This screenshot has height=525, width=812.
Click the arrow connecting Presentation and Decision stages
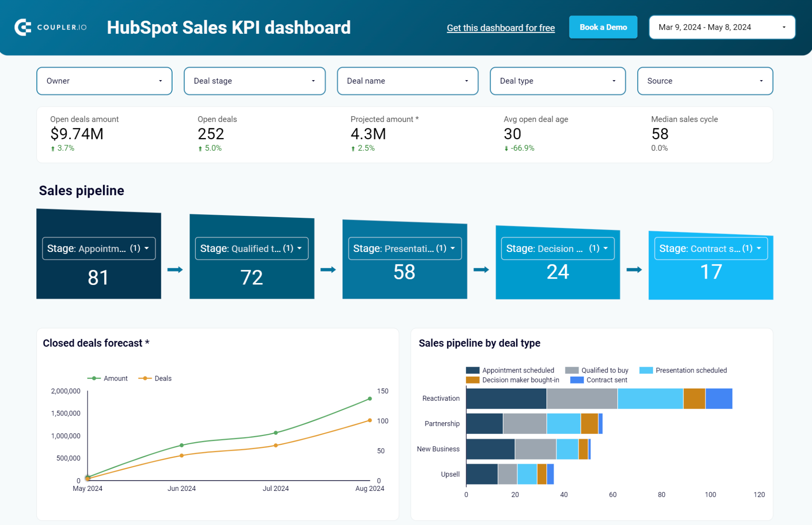click(481, 269)
